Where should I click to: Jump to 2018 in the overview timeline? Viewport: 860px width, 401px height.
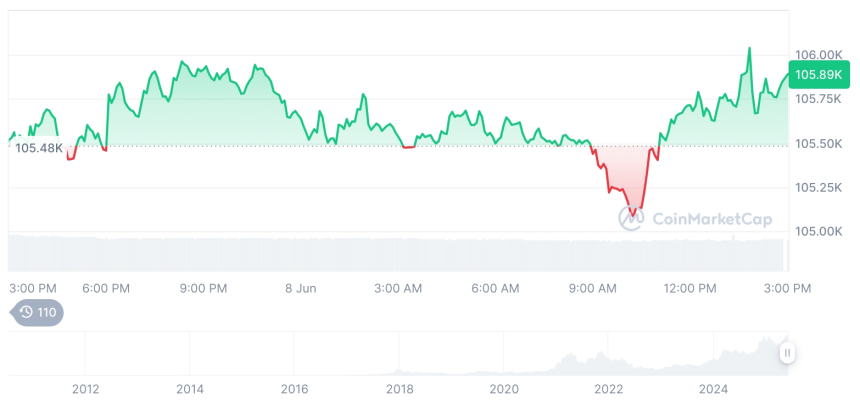point(399,388)
